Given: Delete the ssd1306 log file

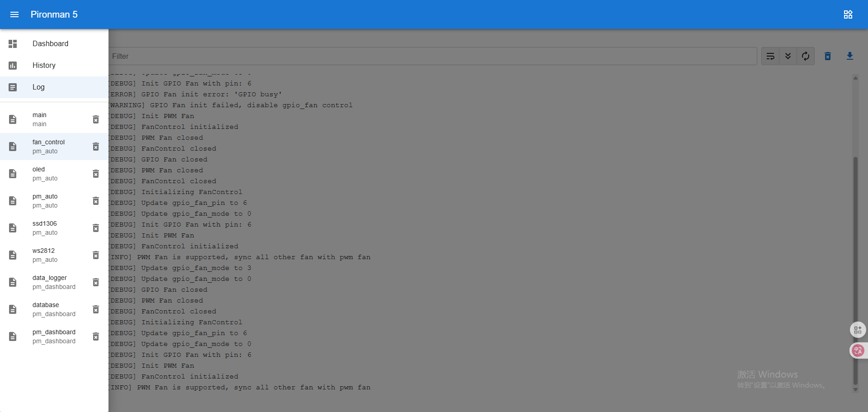Looking at the screenshot, I should click(x=96, y=228).
